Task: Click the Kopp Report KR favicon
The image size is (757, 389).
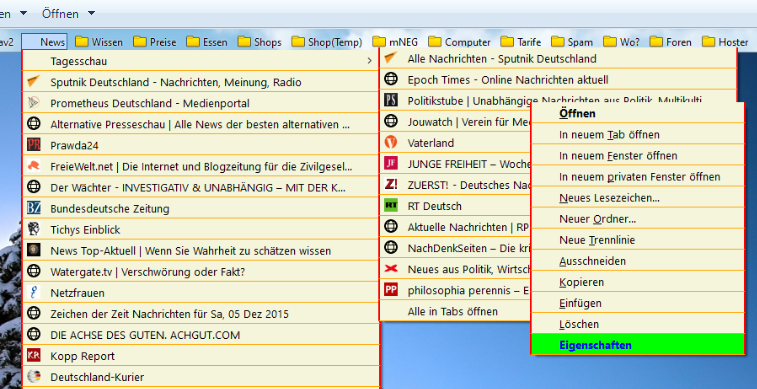Action: pos(33,356)
